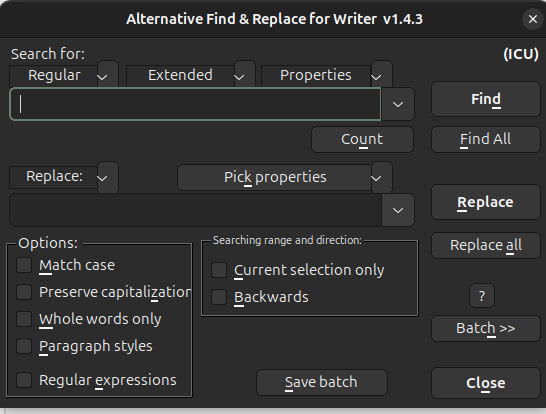Screen dimensions: 546x414
Task: Enable Backwards search direction
Action: 219,297
